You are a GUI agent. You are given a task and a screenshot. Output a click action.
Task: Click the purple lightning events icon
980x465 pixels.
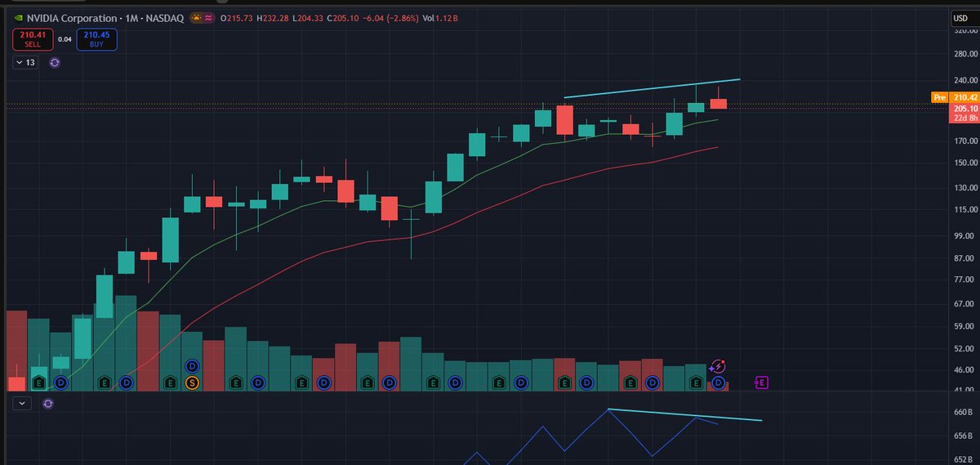pyautogui.click(x=718, y=367)
